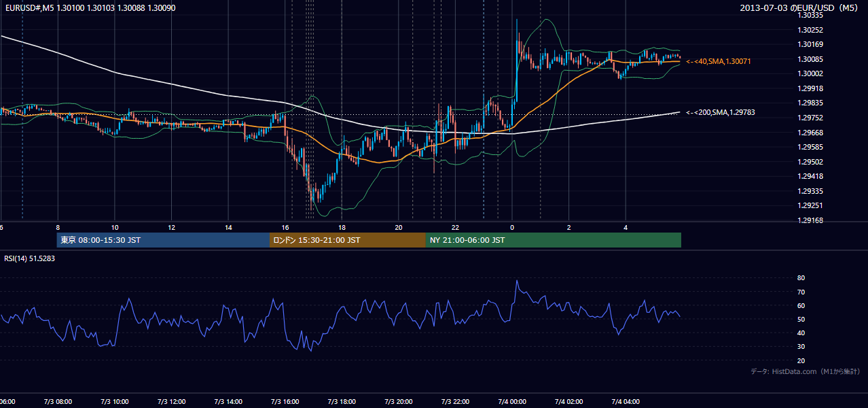Click the orange 40 SMA 1.30071 label
This screenshot has width=868, height=408.
718,61
